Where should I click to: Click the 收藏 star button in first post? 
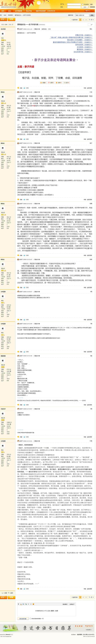click(x=43, y=83)
